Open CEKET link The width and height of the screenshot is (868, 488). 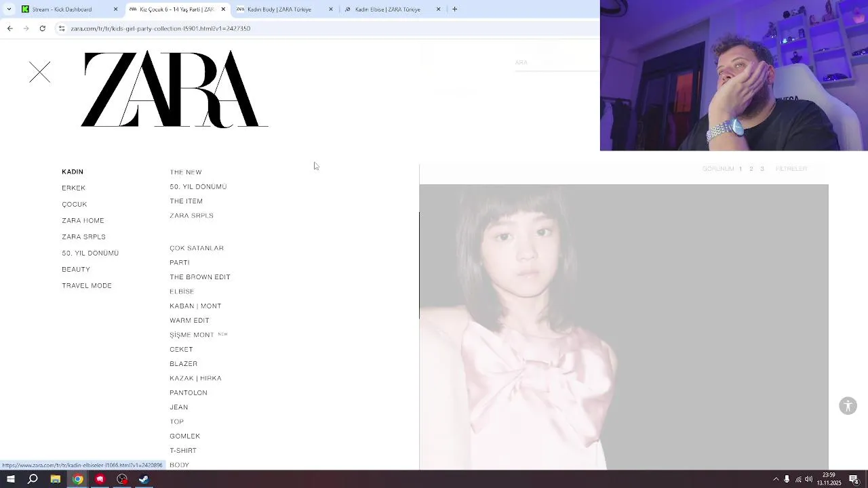coord(181,350)
